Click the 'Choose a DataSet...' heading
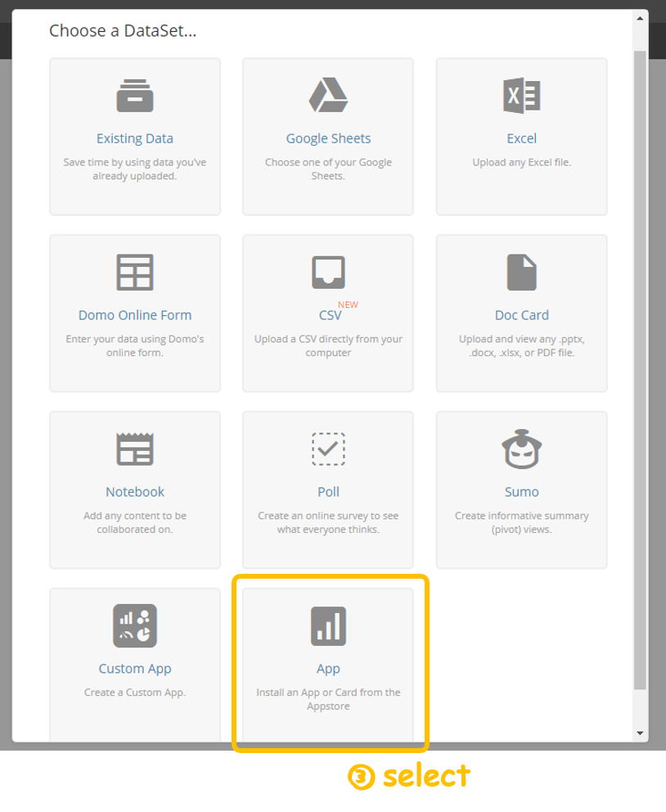666x812 pixels. point(123,30)
